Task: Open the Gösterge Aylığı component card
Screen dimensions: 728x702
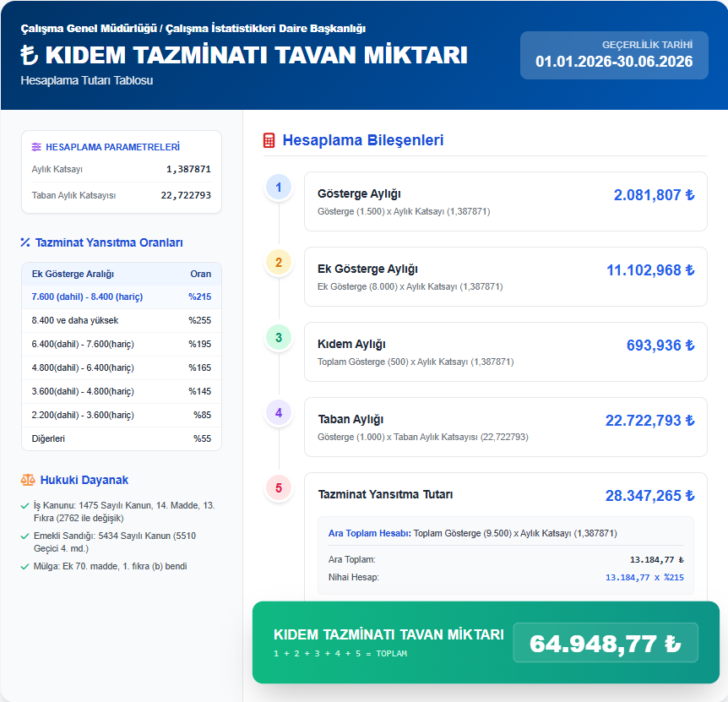Action: click(505, 202)
